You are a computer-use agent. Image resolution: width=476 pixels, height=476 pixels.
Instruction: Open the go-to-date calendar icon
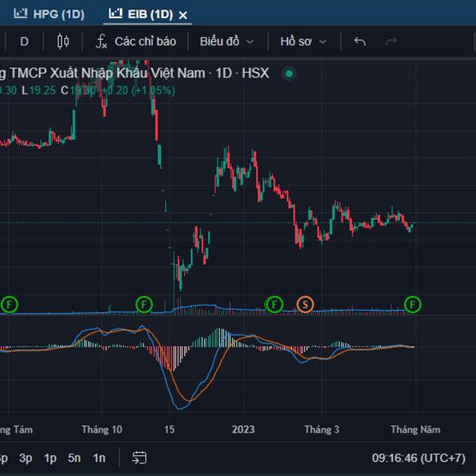[140, 458]
